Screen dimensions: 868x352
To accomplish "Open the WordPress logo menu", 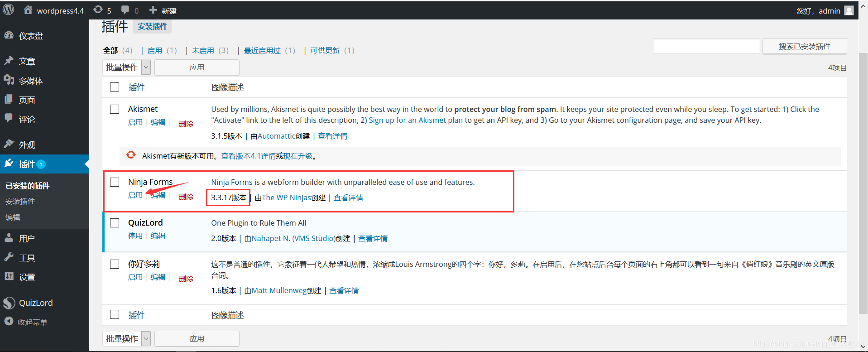I will 8,10.
